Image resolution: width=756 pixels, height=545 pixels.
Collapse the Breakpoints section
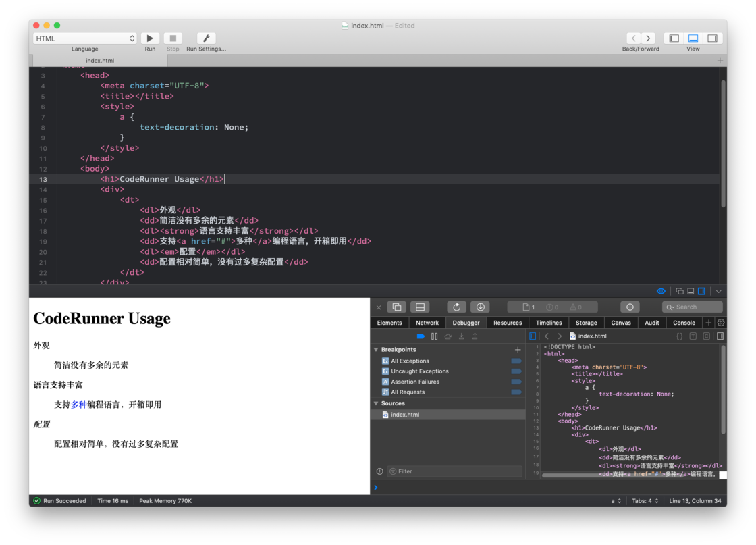(x=376, y=350)
